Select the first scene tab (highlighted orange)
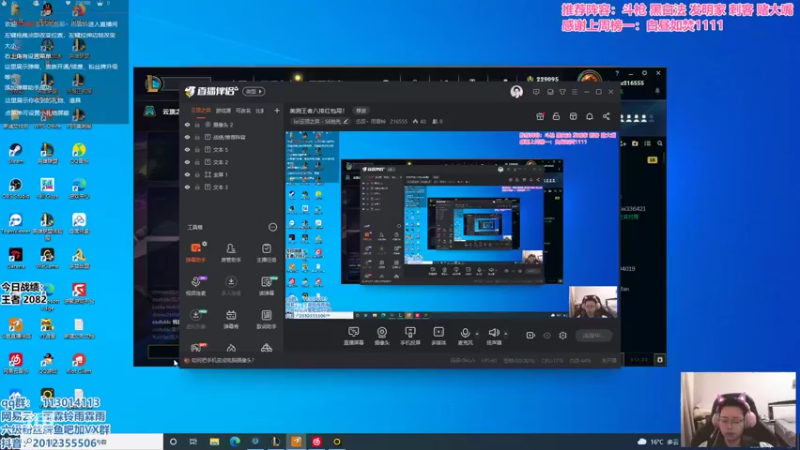Screen dimensions: 800x450 point(201,110)
